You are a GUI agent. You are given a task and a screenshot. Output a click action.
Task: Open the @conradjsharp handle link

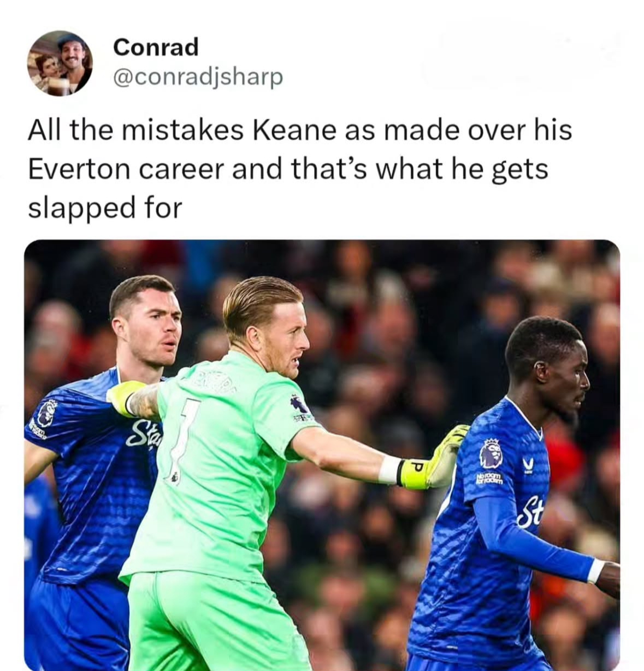(198, 76)
